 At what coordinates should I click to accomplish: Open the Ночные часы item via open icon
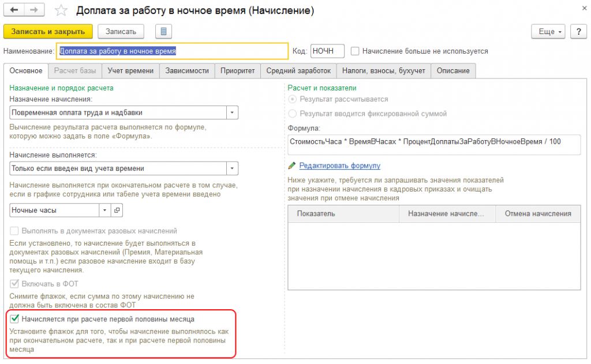(117, 211)
